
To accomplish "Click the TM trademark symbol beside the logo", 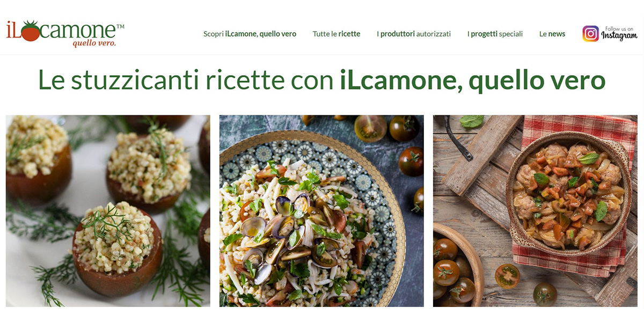I will 120,26.
